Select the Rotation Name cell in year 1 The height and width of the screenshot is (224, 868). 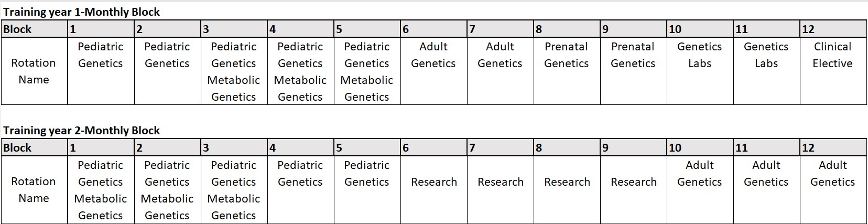tap(34, 71)
